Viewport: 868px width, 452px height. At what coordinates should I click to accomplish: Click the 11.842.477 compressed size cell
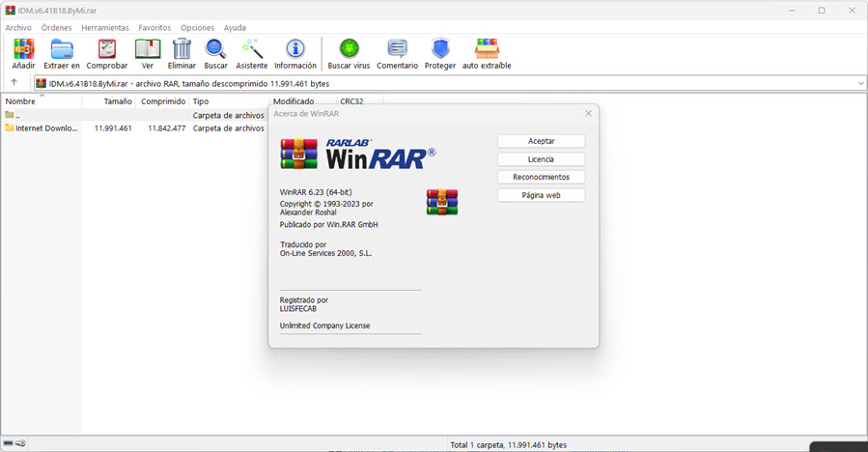point(167,127)
